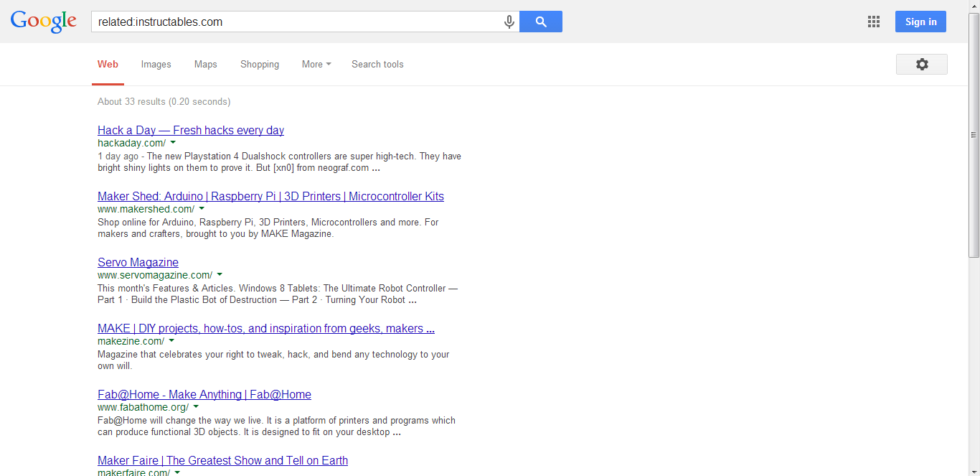Viewport: 980px width, 476px height.
Task: Expand arrow next to www.fabathome.org/
Action: coord(196,407)
